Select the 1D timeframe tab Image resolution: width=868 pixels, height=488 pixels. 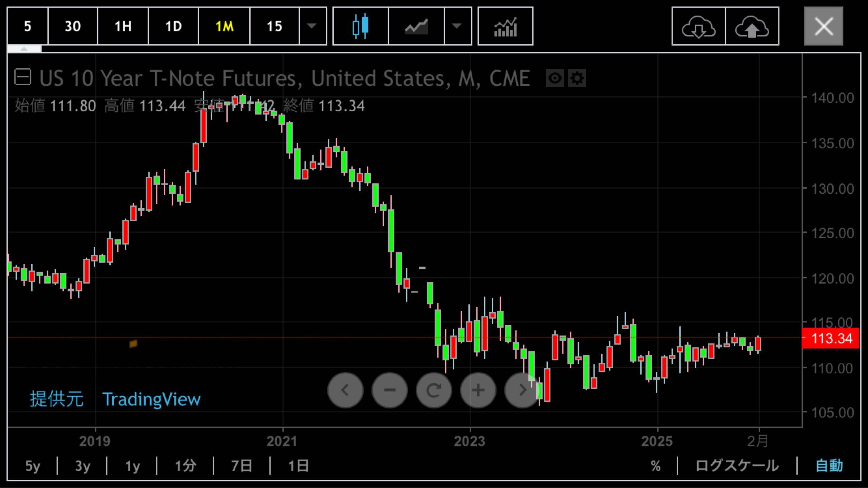pos(173,26)
